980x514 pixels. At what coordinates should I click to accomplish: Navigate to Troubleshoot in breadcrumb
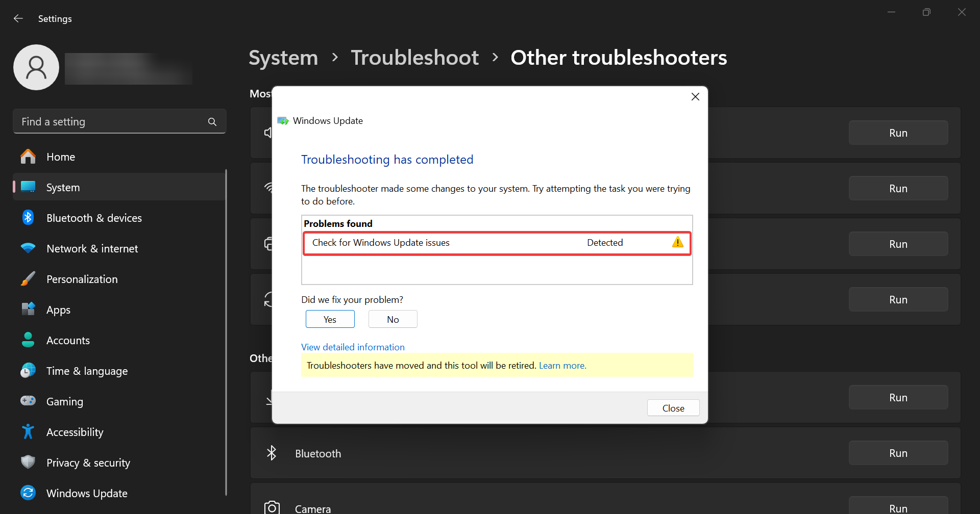tap(414, 58)
